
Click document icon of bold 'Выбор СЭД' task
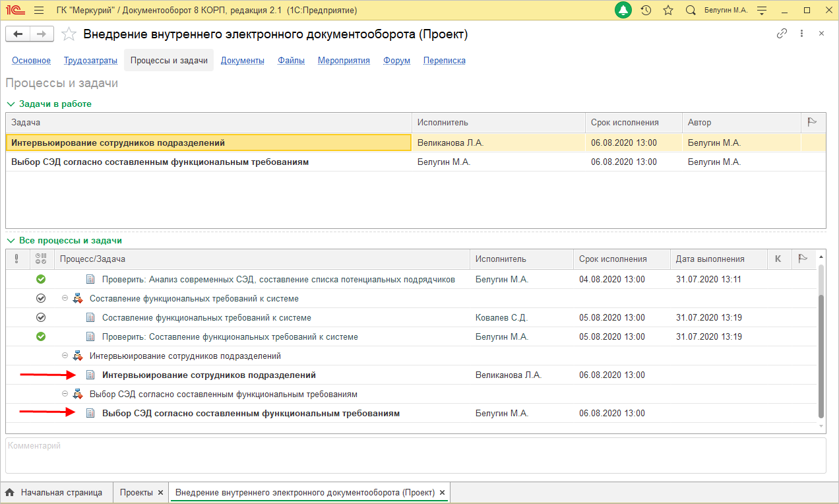click(x=91, y=413)
